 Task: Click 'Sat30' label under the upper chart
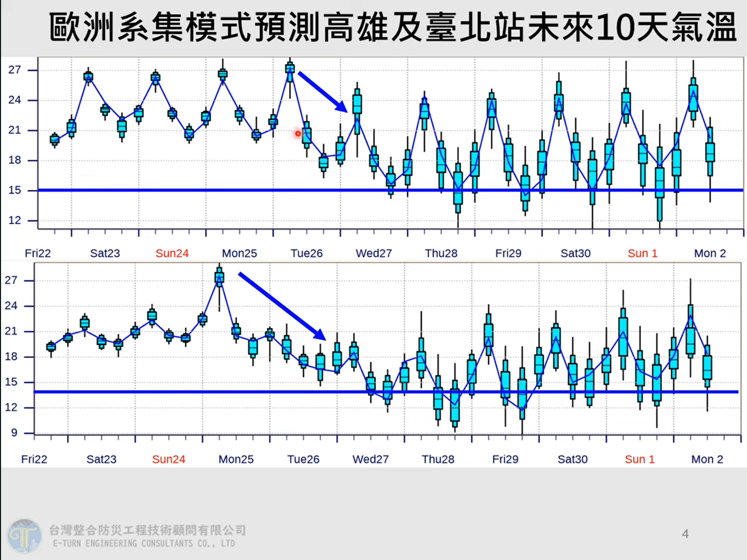coord(576,253)
